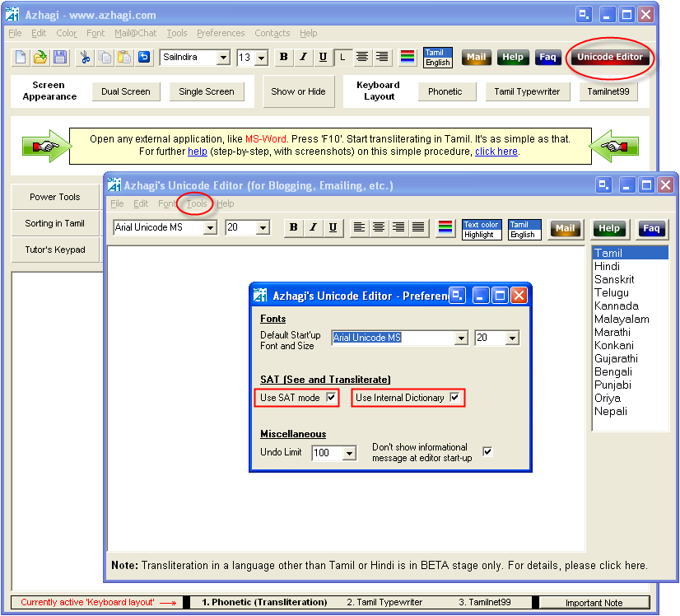Toggle Text color / Highlight button
This screenshot has width=680, height=616.
click(482, 230)
